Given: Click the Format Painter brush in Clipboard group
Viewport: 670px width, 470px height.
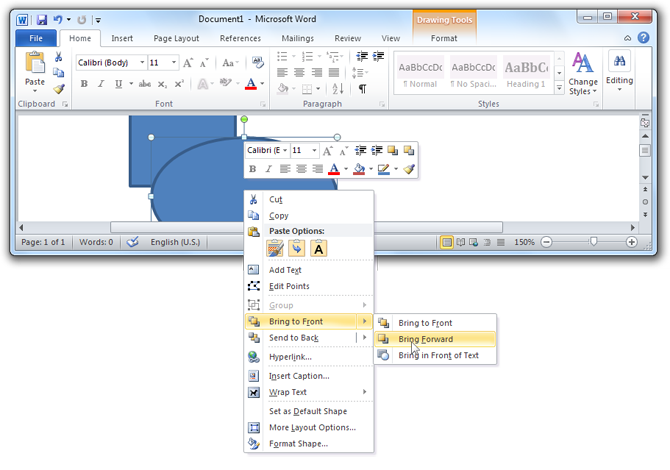Looking at the screenshot, I should [59, 89].
